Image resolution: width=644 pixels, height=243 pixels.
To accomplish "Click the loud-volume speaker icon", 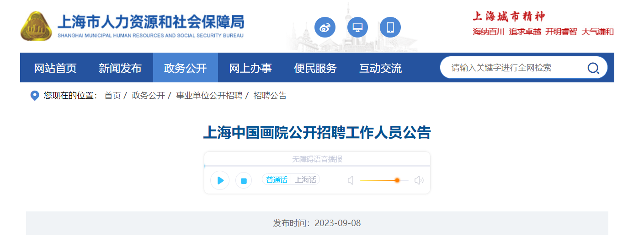I will pyautogui.click(x=419, y=180).
